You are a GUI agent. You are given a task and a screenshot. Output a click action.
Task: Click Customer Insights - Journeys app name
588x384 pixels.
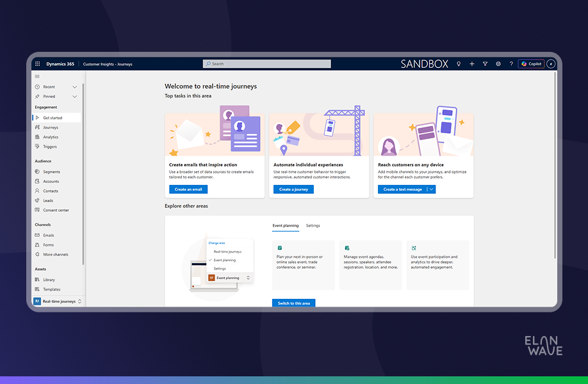coord(108,64)
